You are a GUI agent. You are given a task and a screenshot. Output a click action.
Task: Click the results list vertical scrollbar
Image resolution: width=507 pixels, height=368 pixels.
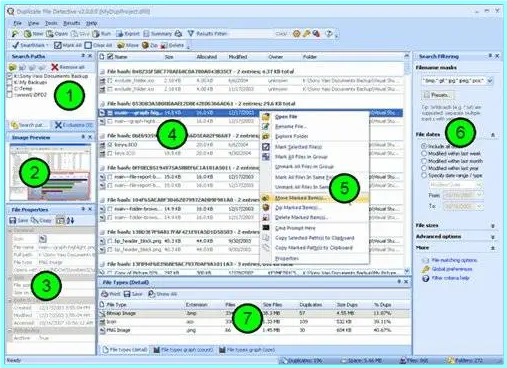click(407, 163)
